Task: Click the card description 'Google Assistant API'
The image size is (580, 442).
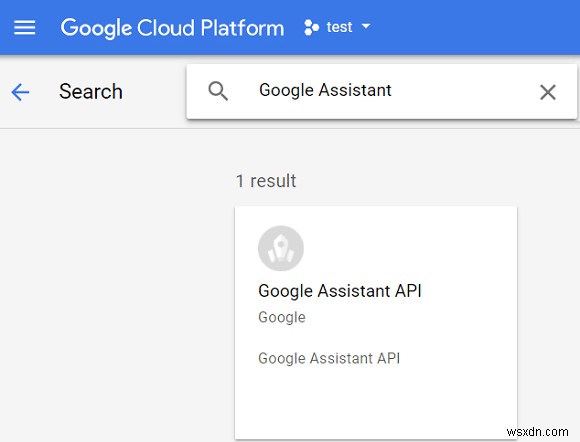Action: [329, 358]
